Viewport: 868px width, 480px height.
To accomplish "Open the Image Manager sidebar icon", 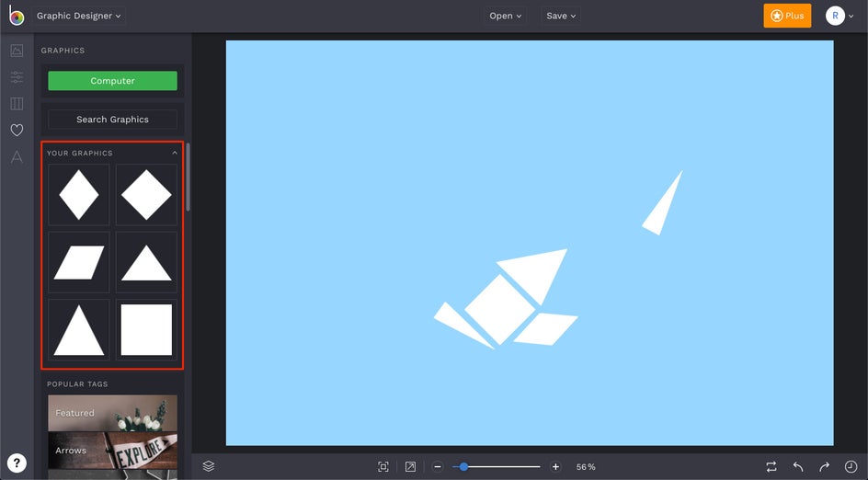I will tap(17, 51).
